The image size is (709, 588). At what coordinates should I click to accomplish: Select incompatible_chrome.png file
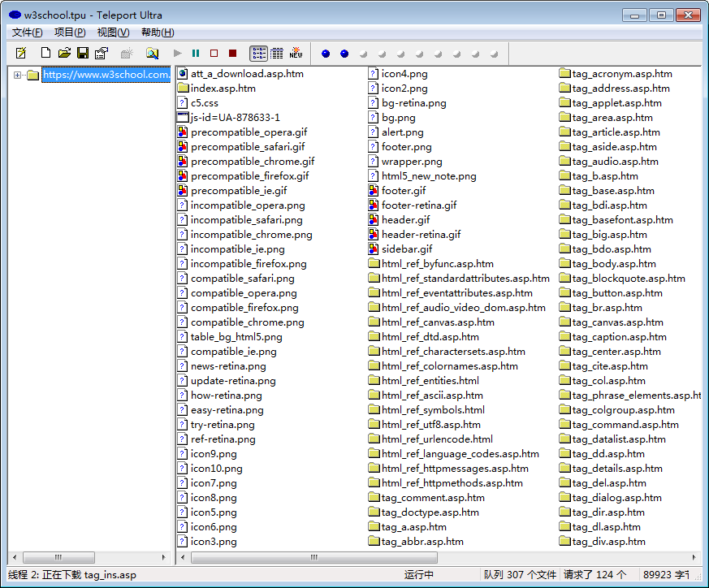point(252,234)
